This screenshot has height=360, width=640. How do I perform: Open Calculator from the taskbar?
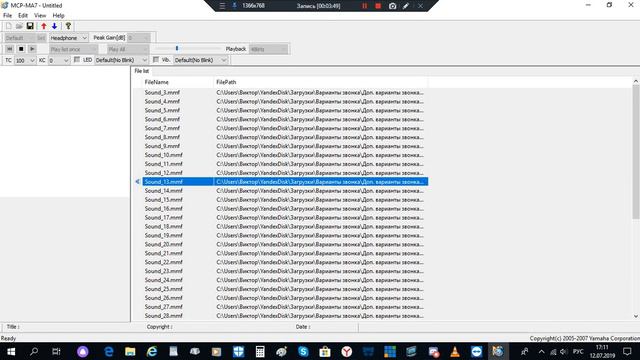(x=260, y=351)
